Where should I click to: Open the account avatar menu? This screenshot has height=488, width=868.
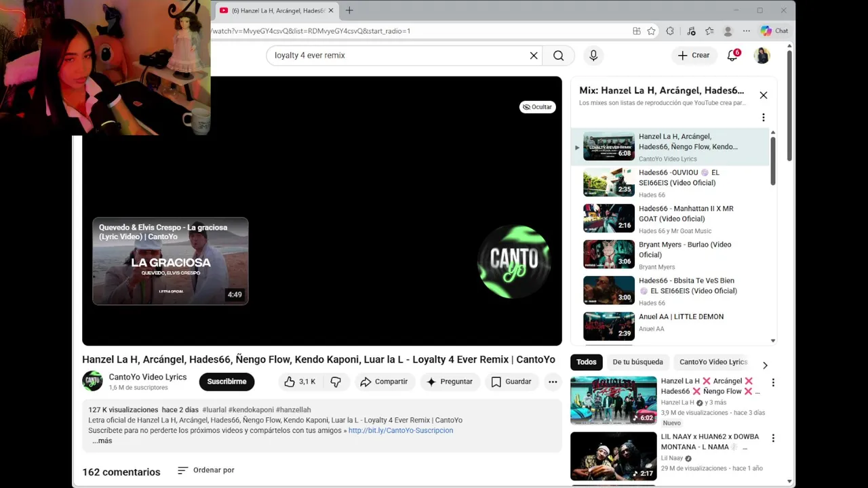point(762,56)
